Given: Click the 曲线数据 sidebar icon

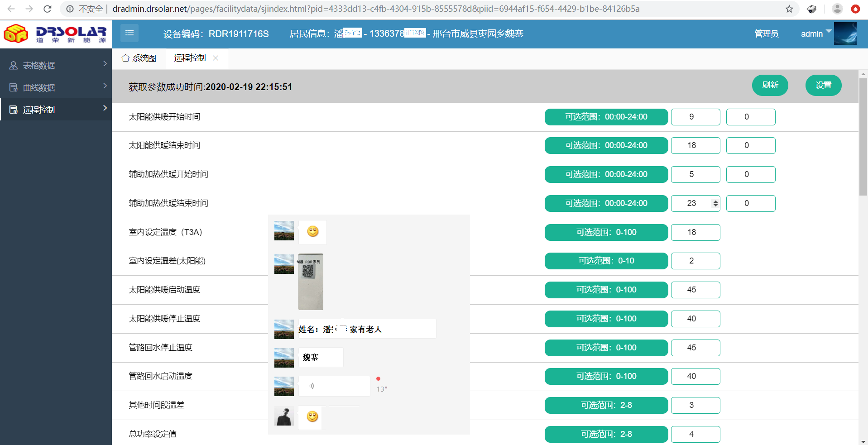Looking at the screenshot, I should pos(14,87).
